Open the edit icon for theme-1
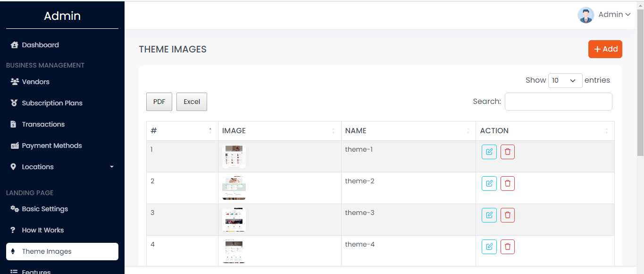The height and width of the screenshot is (274, 644). point(489,152)
